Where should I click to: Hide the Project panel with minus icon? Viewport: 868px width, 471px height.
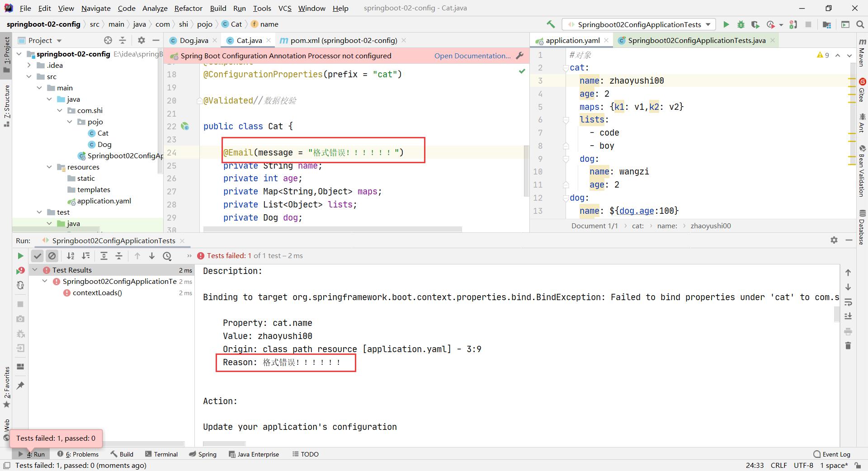point(156,40)
